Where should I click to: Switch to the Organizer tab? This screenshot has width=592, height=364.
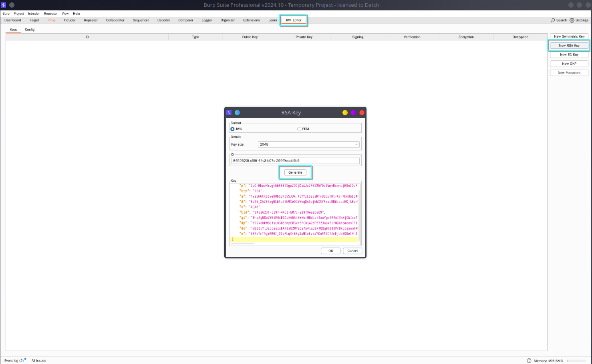228,20
